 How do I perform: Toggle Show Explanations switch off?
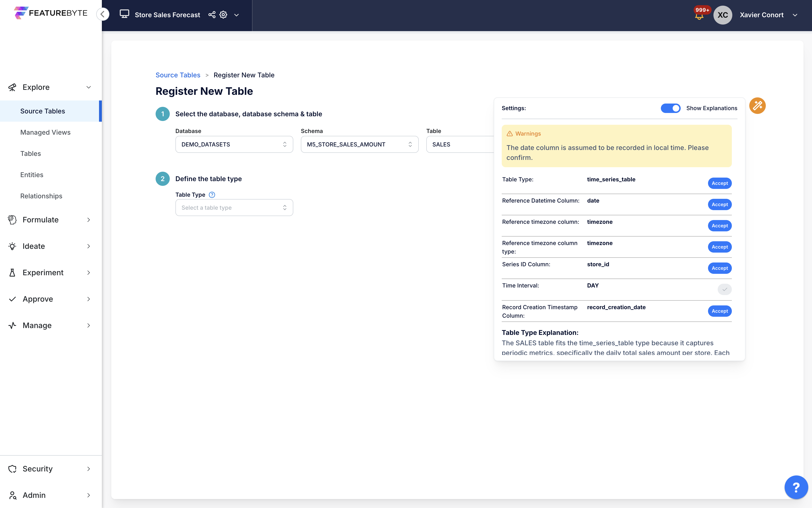[670, 108]
